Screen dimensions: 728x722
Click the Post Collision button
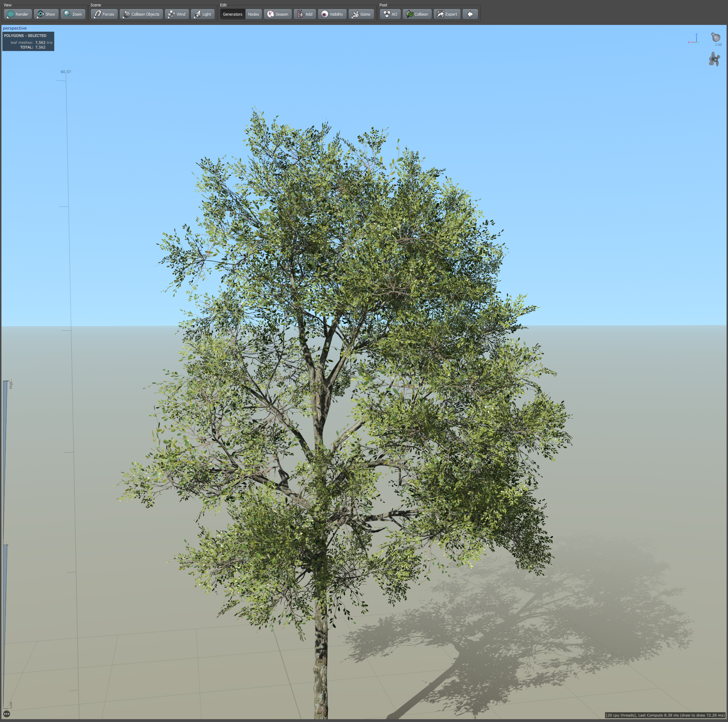pyautogui.click(x=417, y=14)
